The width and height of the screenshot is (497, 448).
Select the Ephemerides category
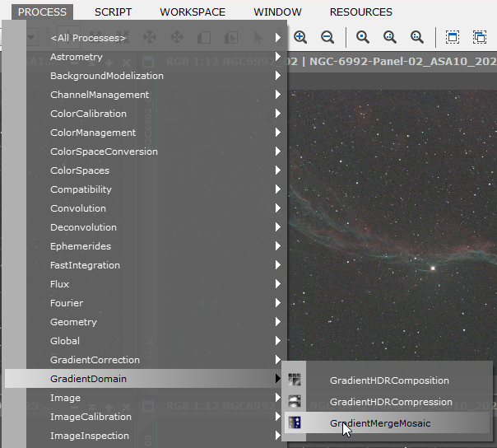tap(144, 246)
